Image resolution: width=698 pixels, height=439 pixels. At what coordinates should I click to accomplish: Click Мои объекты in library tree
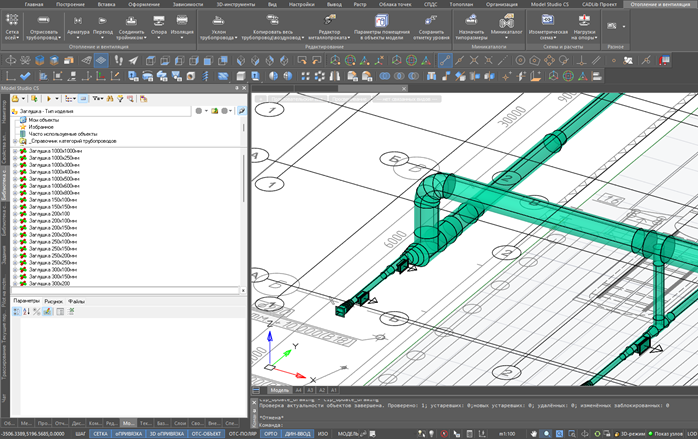point(44,120)
